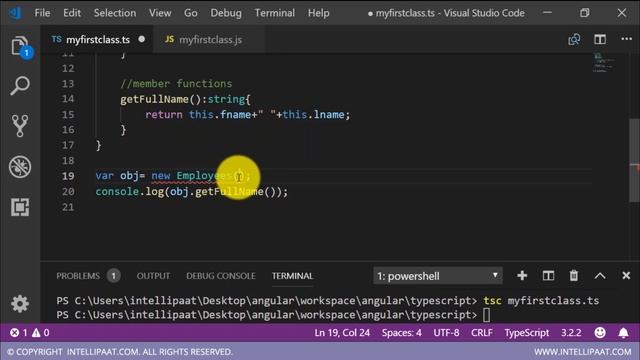Click the //member functions comment
The image size is (640, 360).
click(x=176, y=84)
